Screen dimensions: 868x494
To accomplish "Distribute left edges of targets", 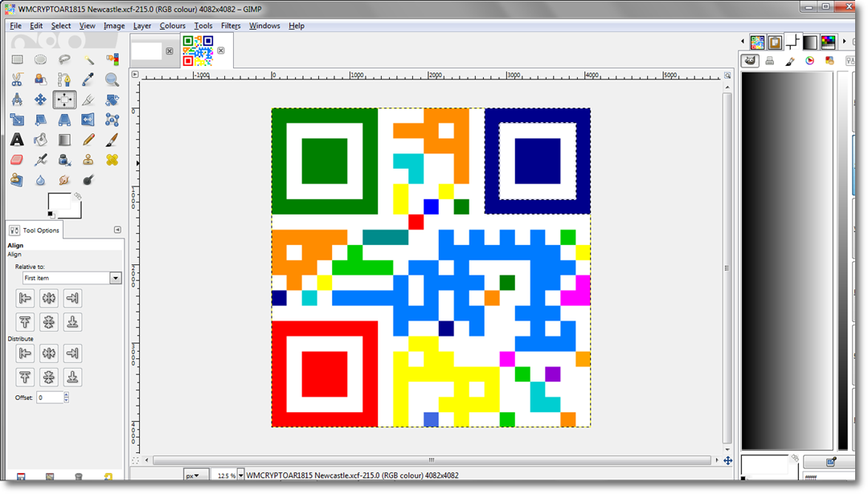I will tap(25, 353).
